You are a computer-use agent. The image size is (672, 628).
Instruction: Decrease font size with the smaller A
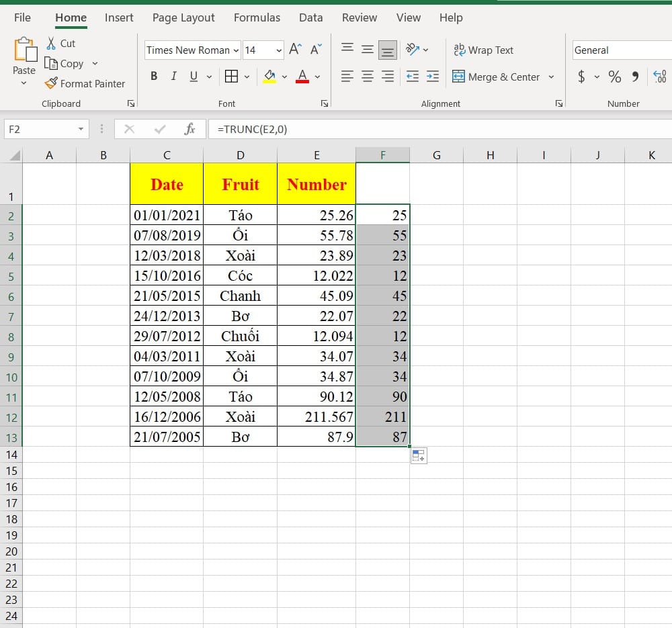click(x=316, y=50)
